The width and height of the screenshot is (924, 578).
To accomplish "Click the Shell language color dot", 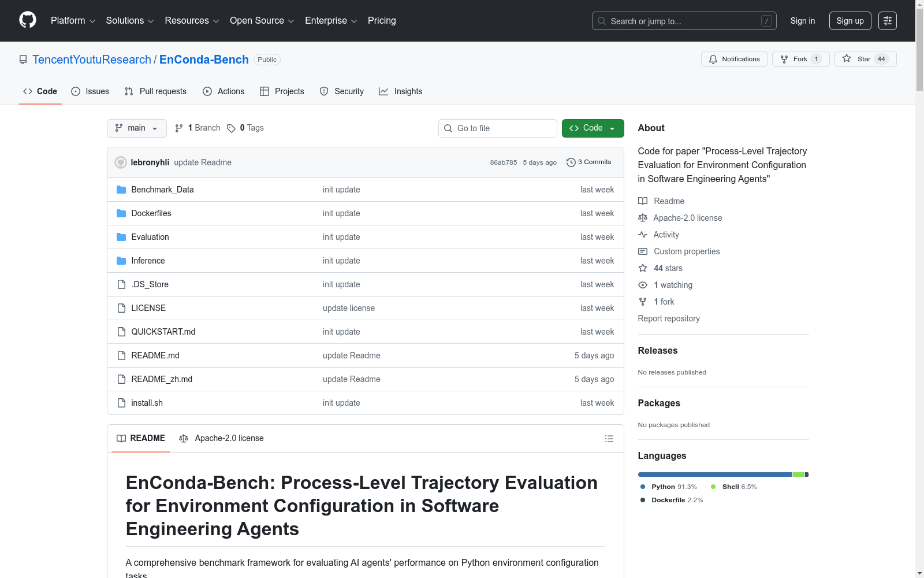I will click(x=713, y=487).
